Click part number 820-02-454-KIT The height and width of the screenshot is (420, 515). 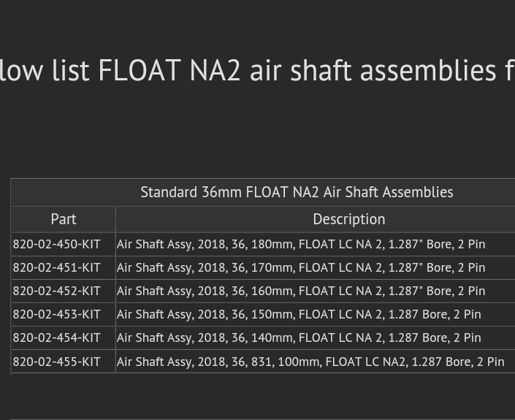[x=57, y=337]
